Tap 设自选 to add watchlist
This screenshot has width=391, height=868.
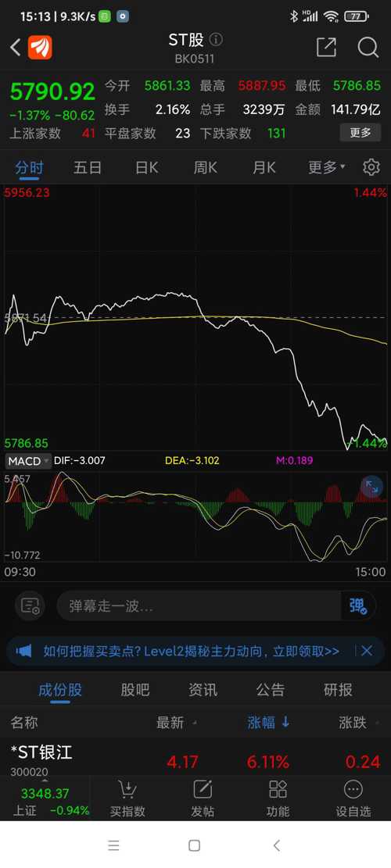[353, 798]
